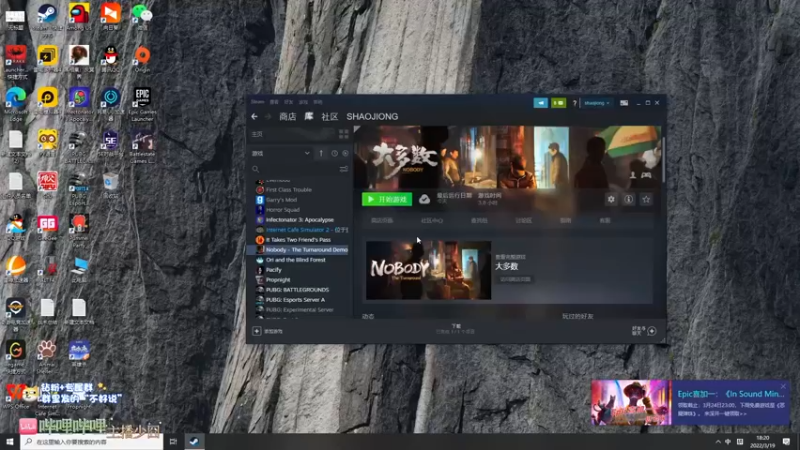The width and height of the screenshot is (800, 450).
Task: Select Internet Cafe Simulator 2 entry
Action: 307,230
